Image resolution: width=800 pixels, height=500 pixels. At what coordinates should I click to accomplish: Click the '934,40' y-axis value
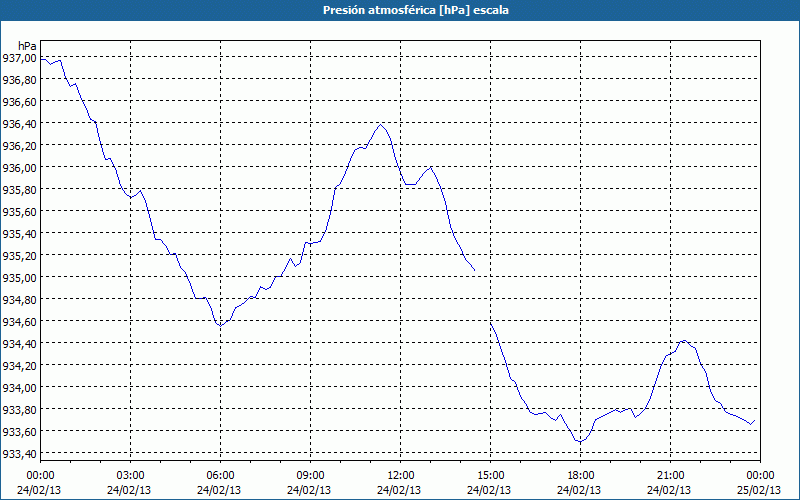click(x=20, y=343)
